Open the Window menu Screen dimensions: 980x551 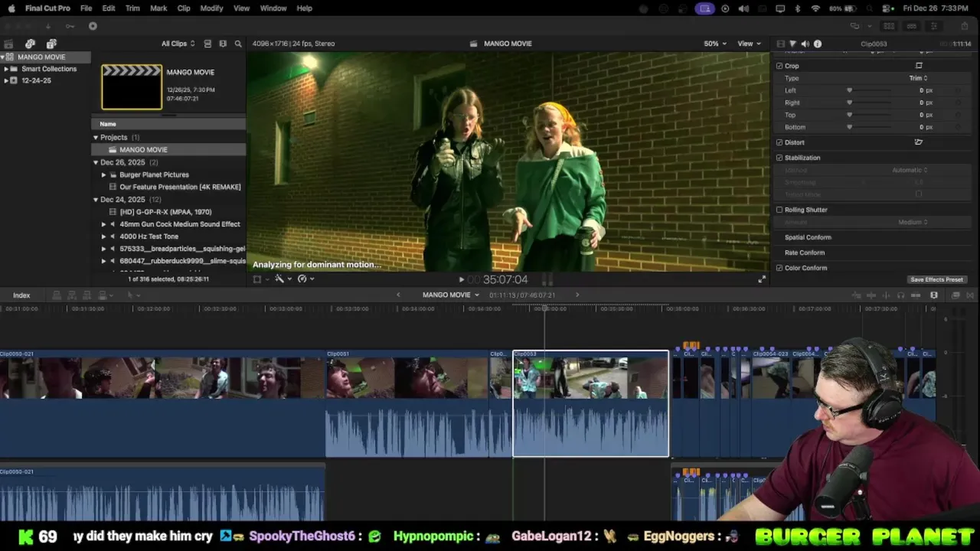click(273, 8)
